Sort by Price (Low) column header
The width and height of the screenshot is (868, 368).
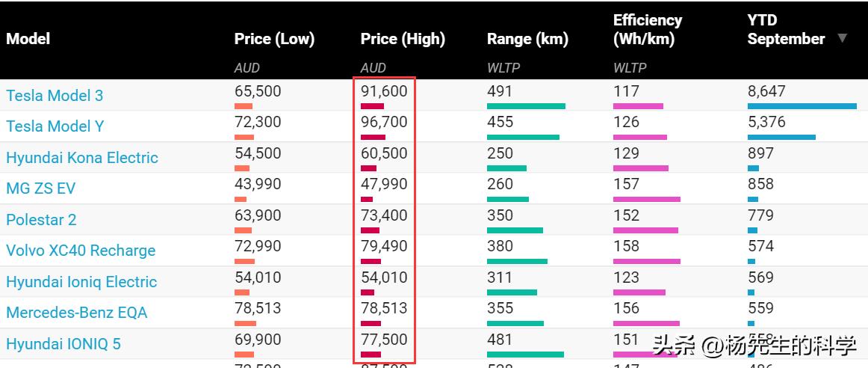(274, 39)
